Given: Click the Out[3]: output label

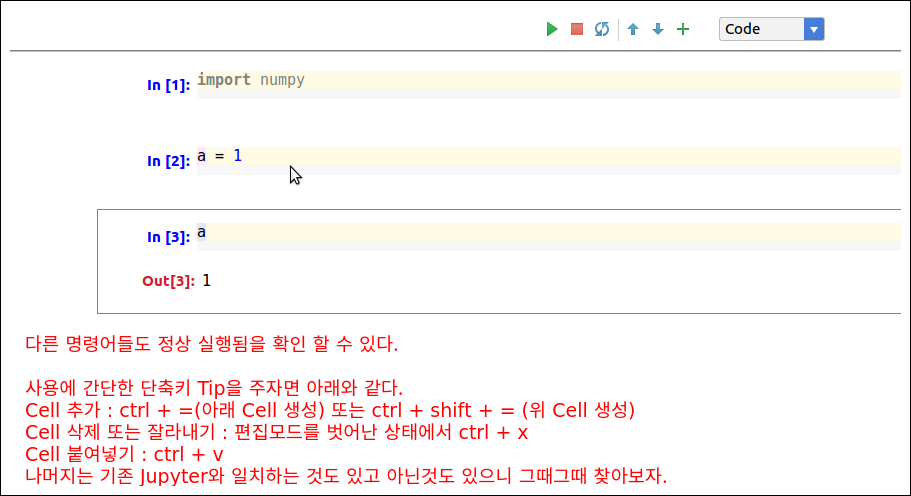Looking at the screenshot, I should [x=168, y=281].
